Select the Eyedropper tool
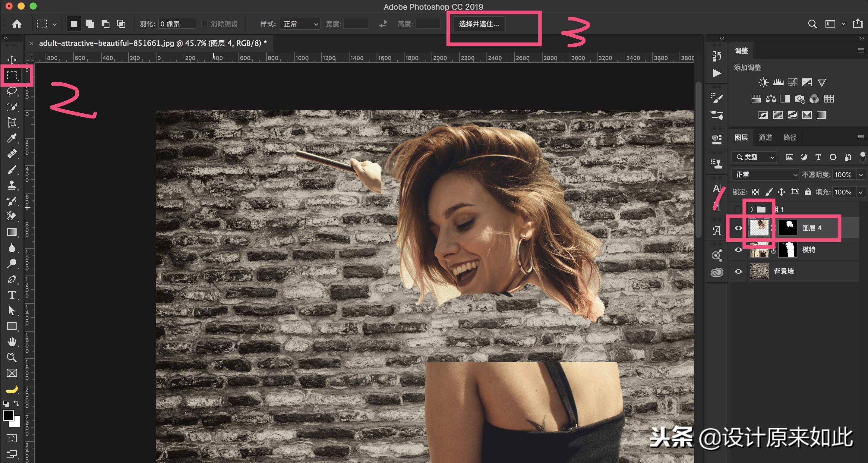This screenshot has width=868, height=463. (12, 138)
